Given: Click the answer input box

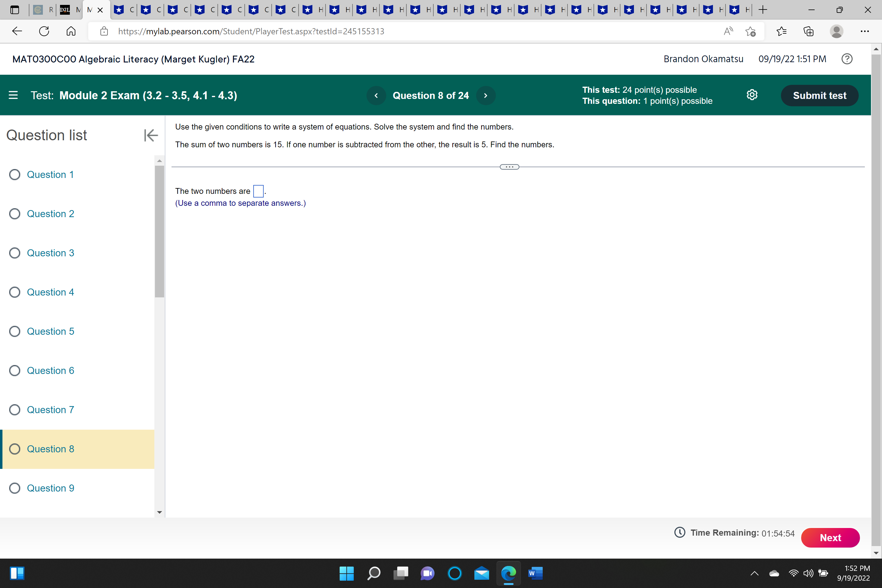Looking at the screenshot, I should [258, 191].
